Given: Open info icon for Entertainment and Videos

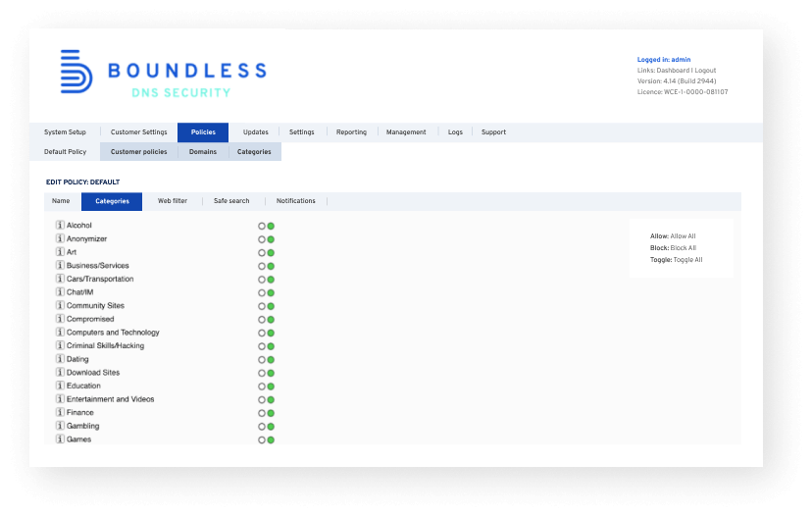Looking at the screenshot, I should point(60,399).
